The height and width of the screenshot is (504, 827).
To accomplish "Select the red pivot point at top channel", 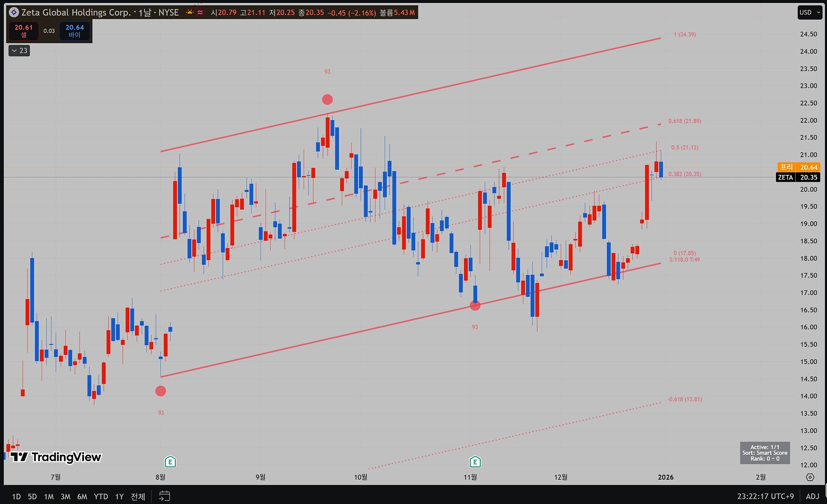I will tap(327, 100).
